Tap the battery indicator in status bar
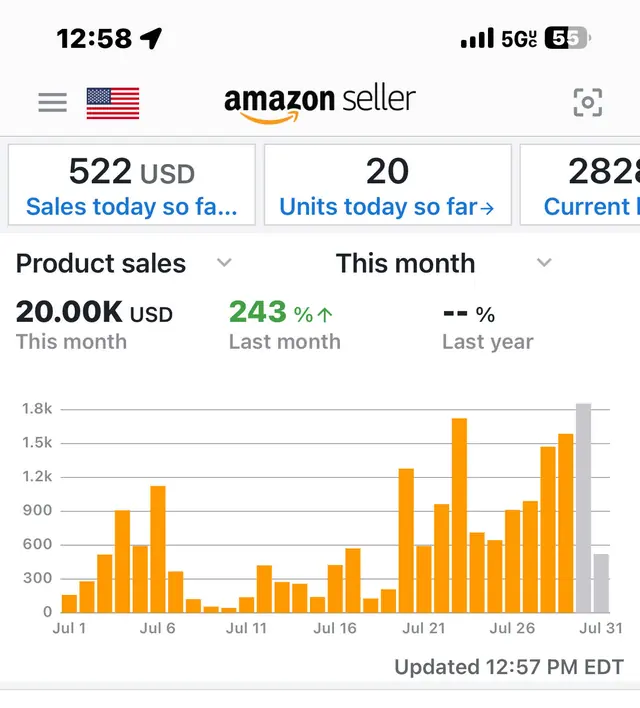The width and height of the screenshot is (640, 708). pyautogui.click(x=568, y=38)
